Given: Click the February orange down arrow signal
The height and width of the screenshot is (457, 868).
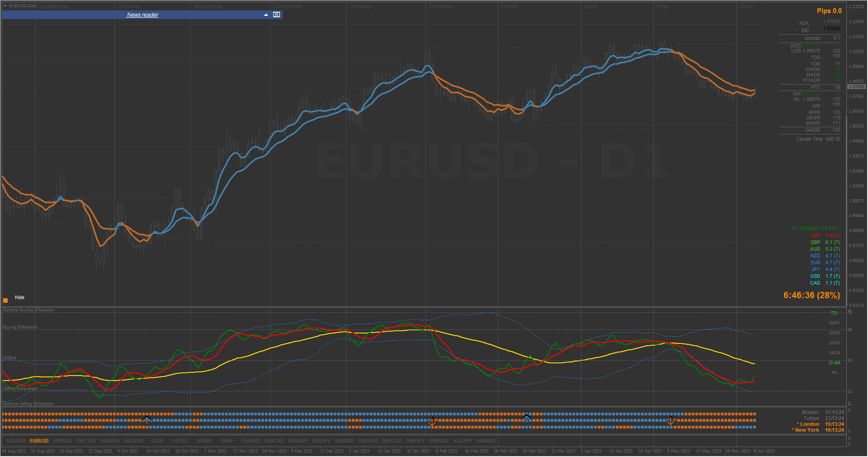Looking at the screenshot, I should (x=432, y=422).
